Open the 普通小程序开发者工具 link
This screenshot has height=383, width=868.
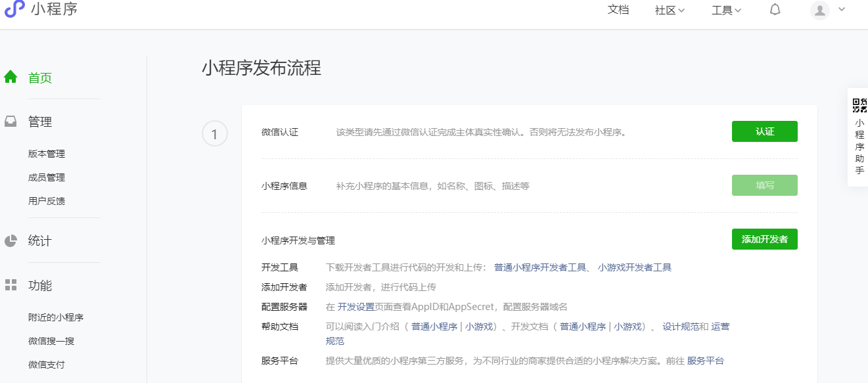pyautogui.click(x=540, y=267)
